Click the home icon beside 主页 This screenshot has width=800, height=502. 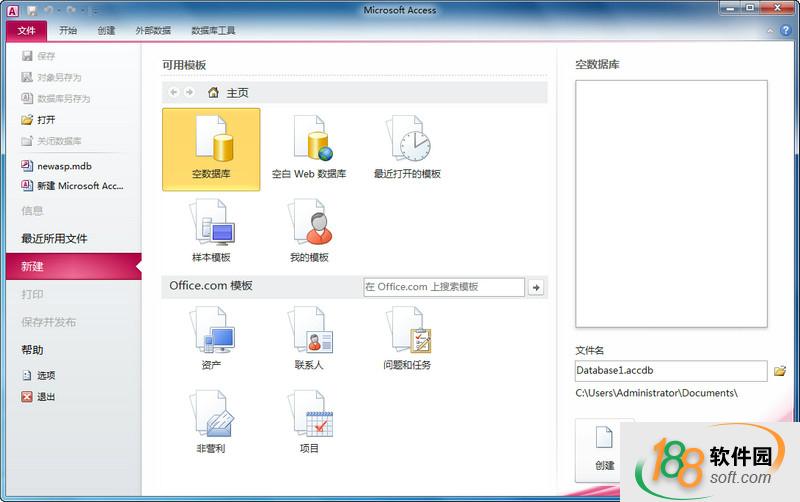(x=213, y=92)
